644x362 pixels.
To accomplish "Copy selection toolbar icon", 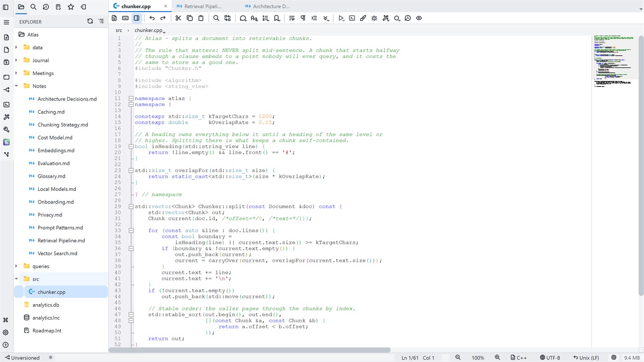I will [x=190, y=18].
